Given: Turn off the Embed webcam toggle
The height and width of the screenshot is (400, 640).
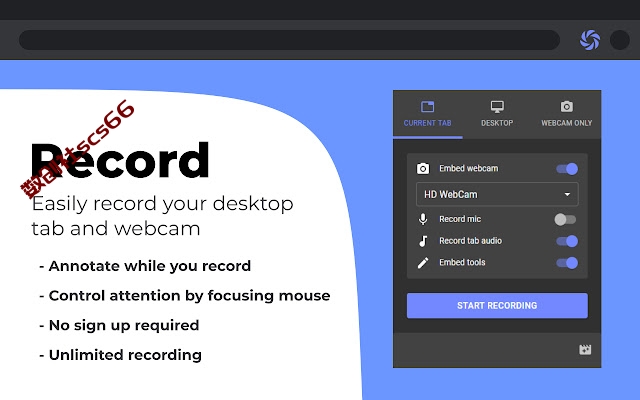Looking at the screenshot, I should pyautogui.click(x=567, y=169).
